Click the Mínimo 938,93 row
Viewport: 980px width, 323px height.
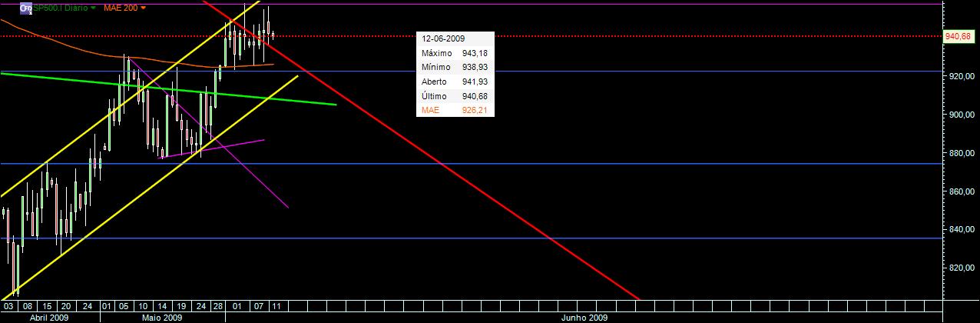point(455,68)
